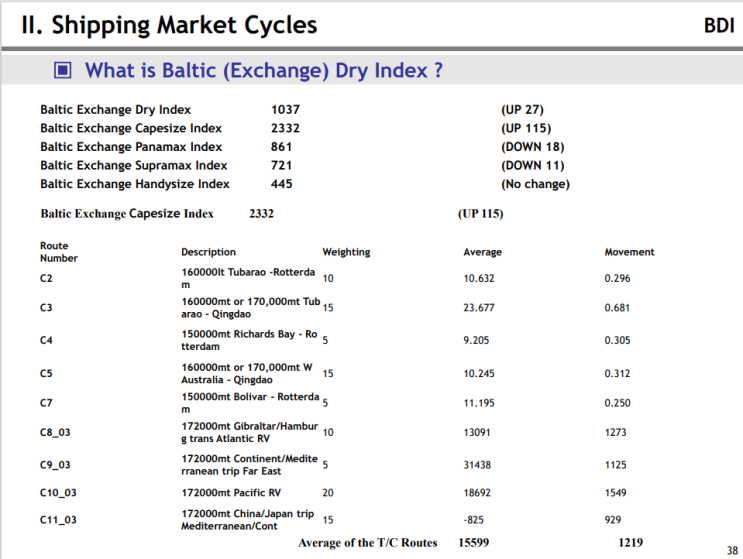Click the 'Baltic Exchange Handysize Index' label
This screenshot has height=559, width=743.
135,184
